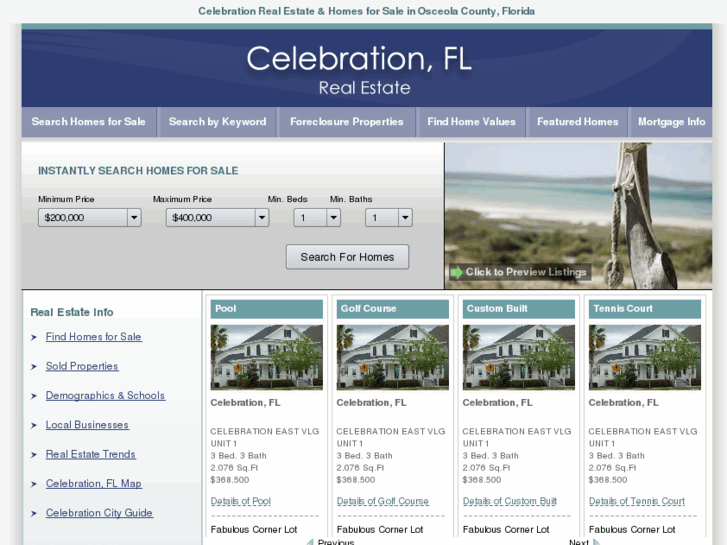Viewport: 727px width, 545px height.
Task: Click the bullet arrow next to Celebration City Guide
Action: click(x=33, y=513)
